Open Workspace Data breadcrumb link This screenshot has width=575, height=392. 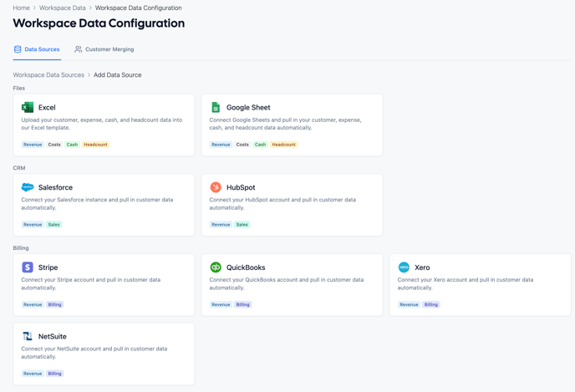pyautogui.click(x=63, y=8)
